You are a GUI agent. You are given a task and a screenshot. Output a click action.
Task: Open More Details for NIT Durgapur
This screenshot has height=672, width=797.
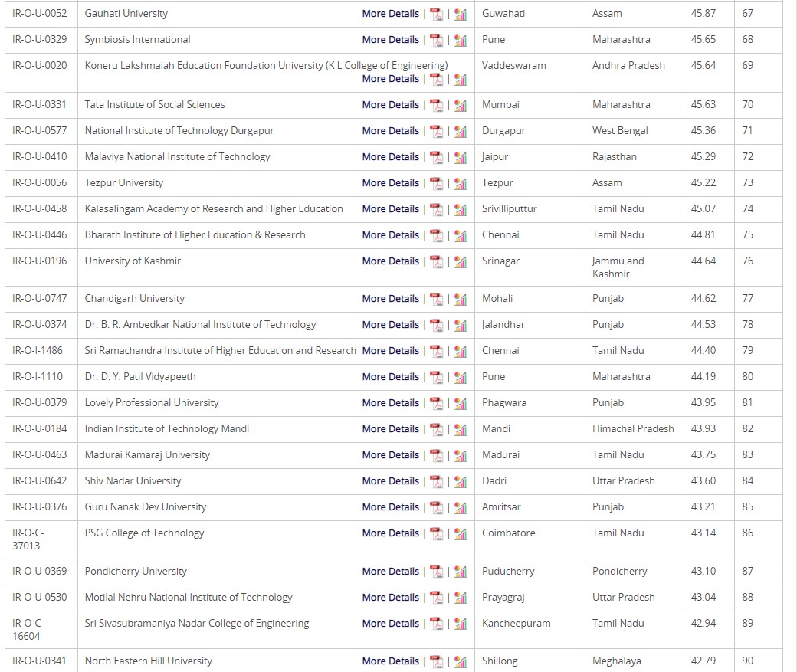coord(390,130)
